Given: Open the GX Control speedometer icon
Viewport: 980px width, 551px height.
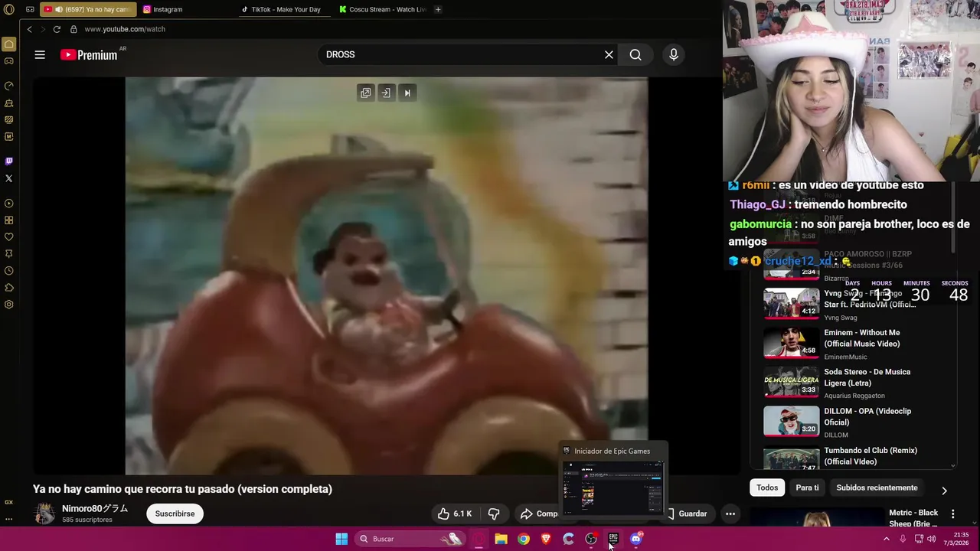Looking at the screenshot, I should click(8, 86).
